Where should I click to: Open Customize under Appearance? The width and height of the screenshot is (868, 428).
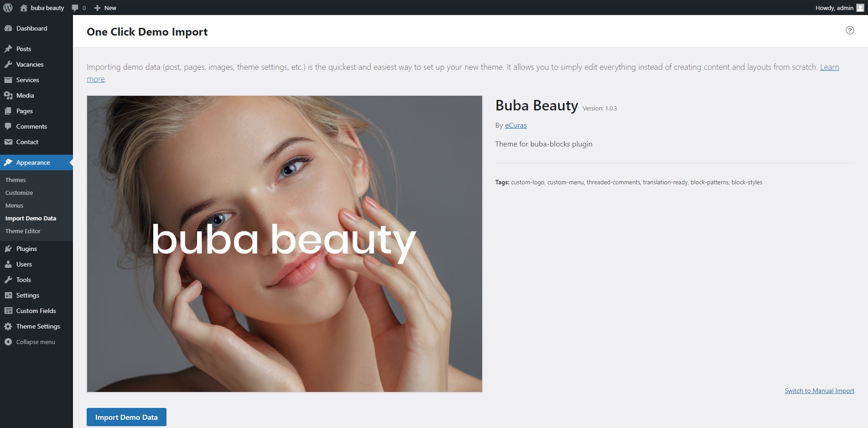tap(19, 193)
